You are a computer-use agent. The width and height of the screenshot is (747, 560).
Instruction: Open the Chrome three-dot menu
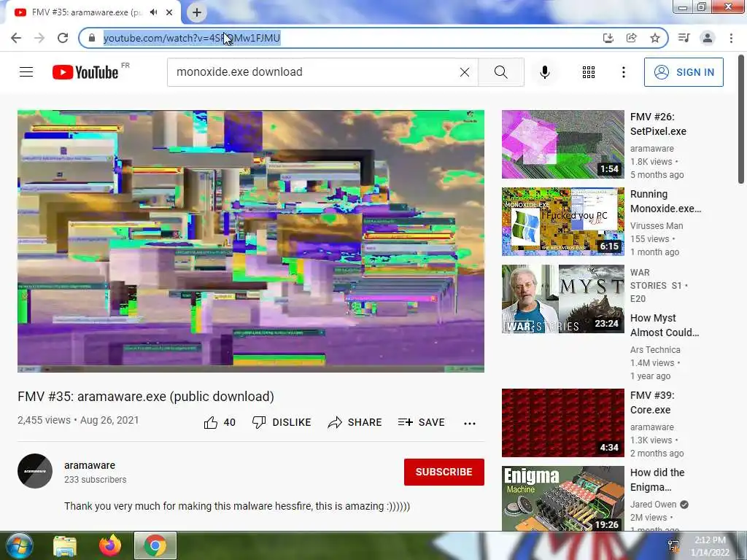731,38
